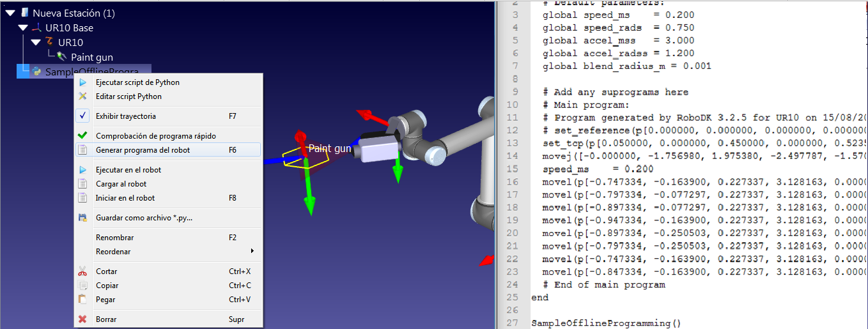Click the red X icon for Borrar
The height and width of the screenshot is (329, 868).
pos(82,319)
